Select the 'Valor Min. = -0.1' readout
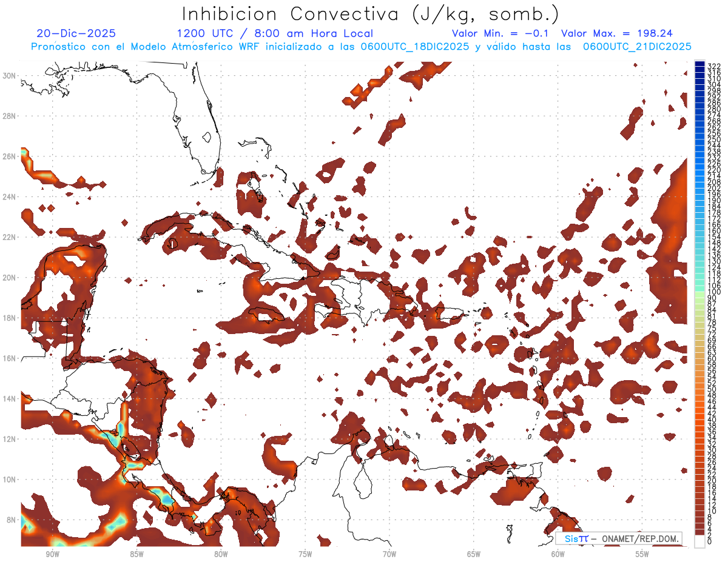 [x=500, y=34]
